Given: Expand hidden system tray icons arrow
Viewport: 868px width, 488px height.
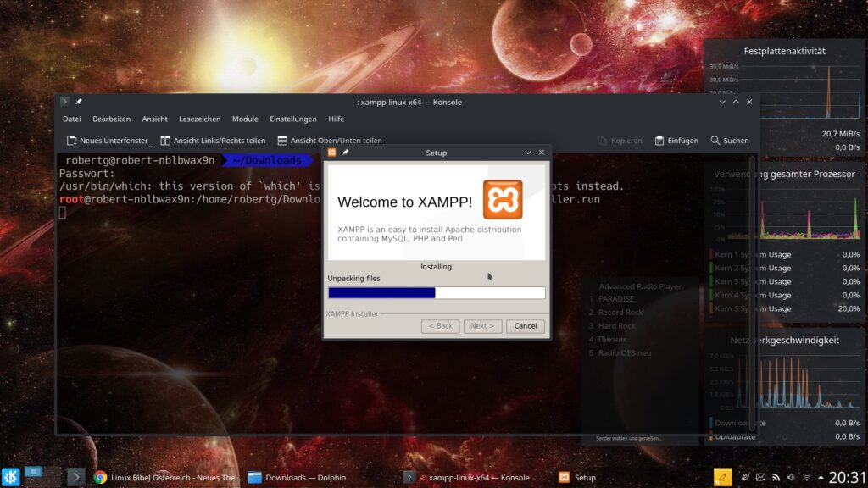Looking at the screenshot, I should 821,477.
